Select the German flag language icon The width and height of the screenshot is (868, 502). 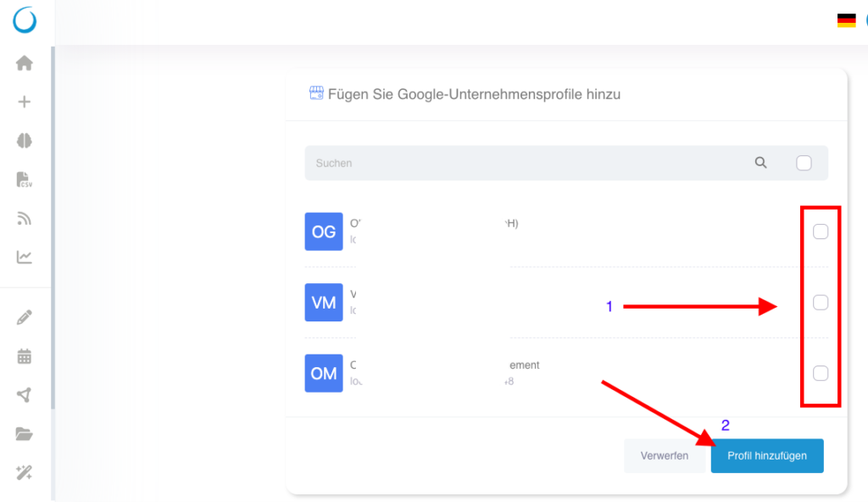(847, 20)
